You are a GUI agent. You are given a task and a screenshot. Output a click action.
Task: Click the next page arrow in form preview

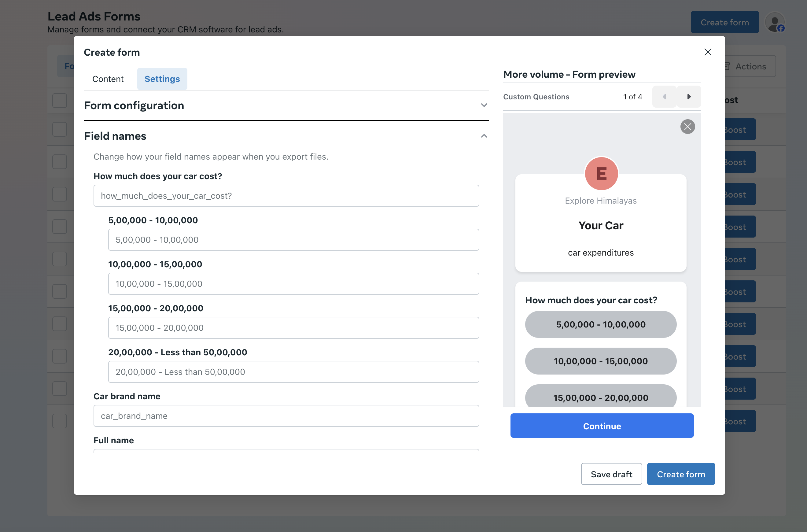[689, 97]
